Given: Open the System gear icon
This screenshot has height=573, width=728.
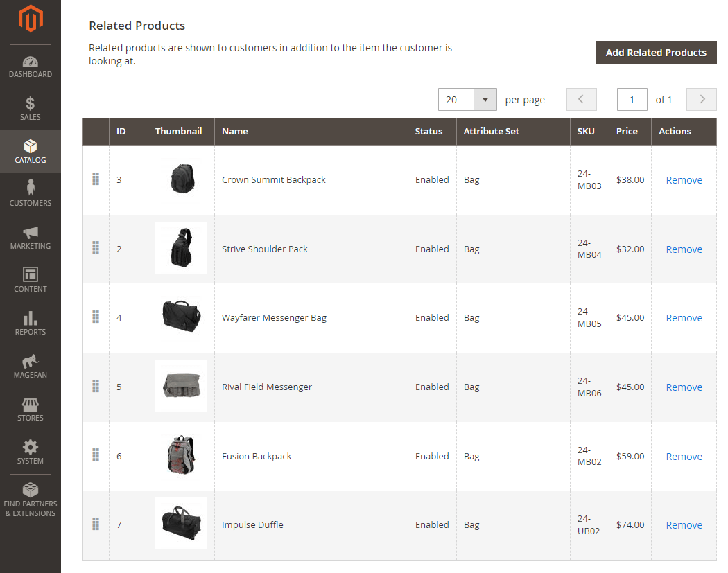Looking at the screenshot, I should pyautogui.click(x=31, y=447).
